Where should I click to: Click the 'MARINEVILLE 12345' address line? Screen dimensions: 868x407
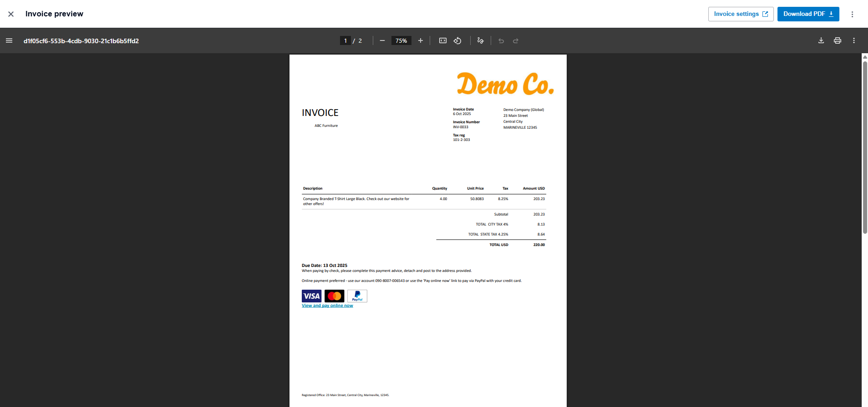[520, 127]
